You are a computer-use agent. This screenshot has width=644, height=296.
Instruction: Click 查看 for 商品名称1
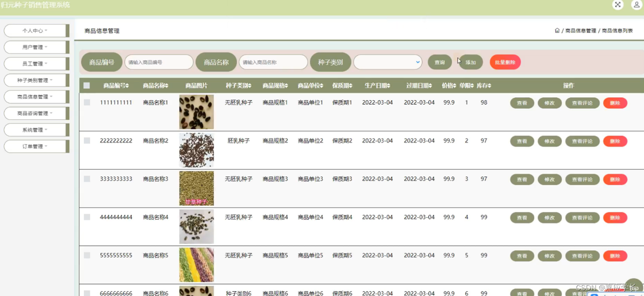click(x=522, y=103)
